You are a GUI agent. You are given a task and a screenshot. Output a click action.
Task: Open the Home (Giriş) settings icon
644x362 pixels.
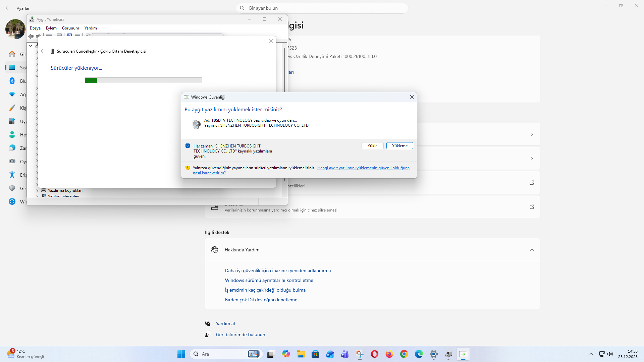[x=12, y=54]
